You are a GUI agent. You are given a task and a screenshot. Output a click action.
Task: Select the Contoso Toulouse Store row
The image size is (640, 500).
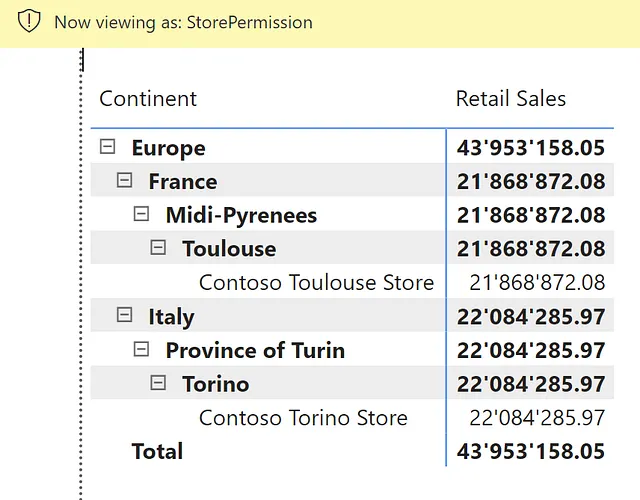316,282
